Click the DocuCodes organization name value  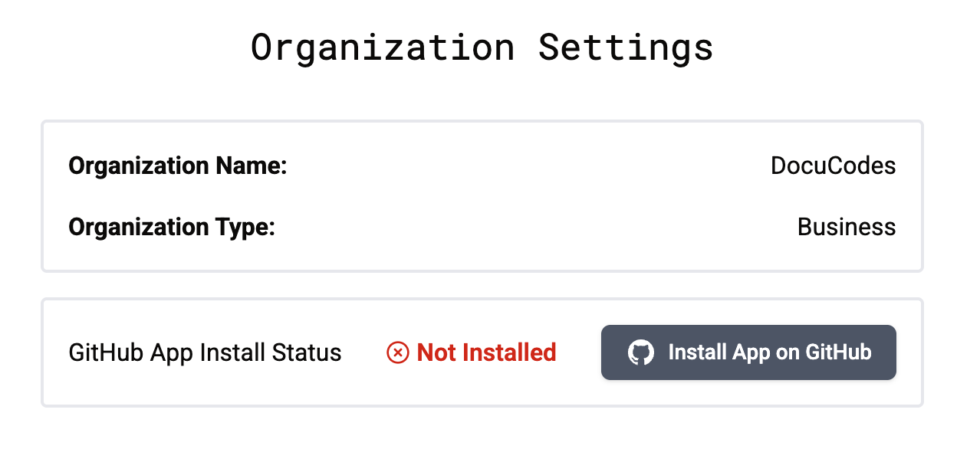[834, 166]
